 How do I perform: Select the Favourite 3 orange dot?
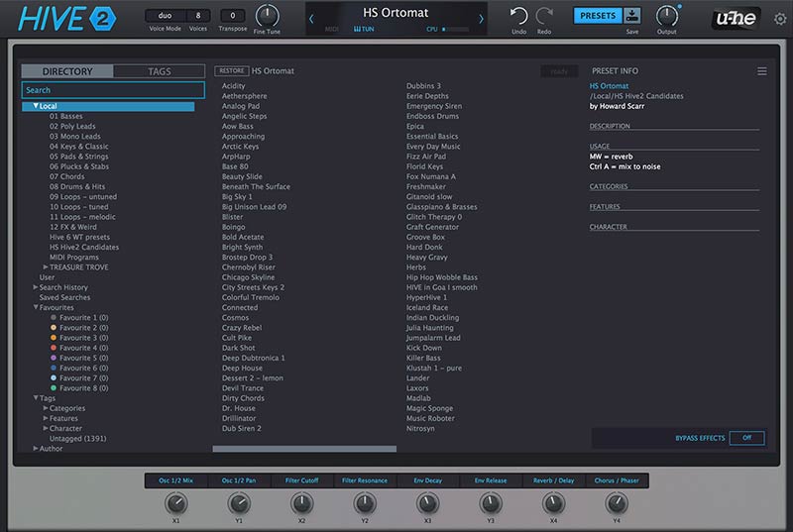[54, 338]
